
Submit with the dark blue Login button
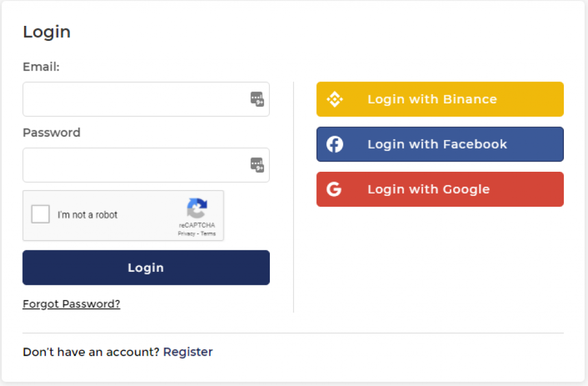pyautogui.click(x=146, y=268)
